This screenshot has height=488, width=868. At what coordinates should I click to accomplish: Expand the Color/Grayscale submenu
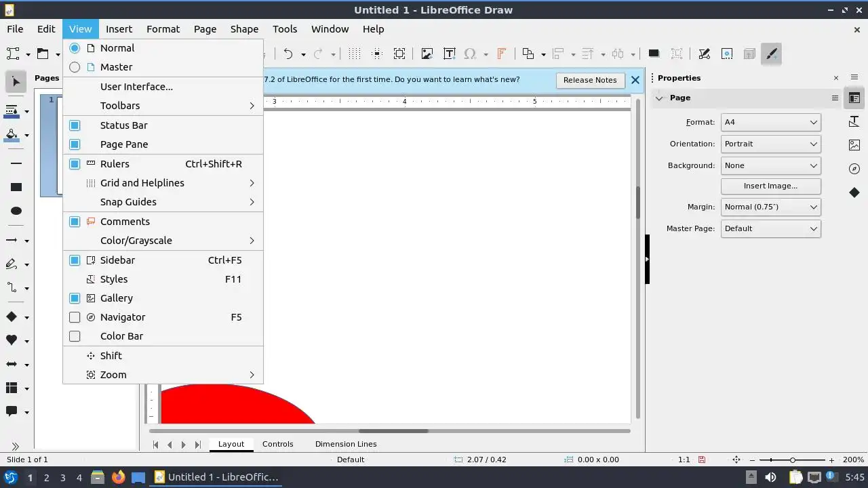pos(163,241)
